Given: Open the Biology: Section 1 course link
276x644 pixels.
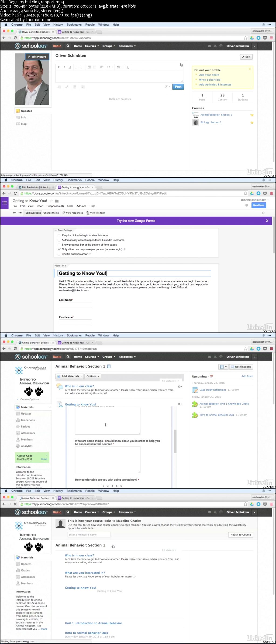Looking at the screenshot, I should 211,122.
